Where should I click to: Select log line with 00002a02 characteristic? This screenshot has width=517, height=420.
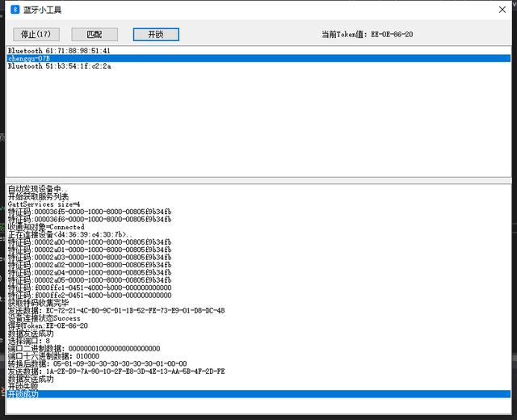[258, 265]
